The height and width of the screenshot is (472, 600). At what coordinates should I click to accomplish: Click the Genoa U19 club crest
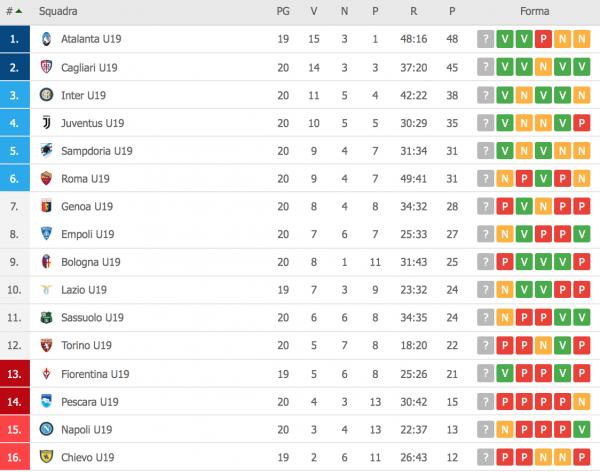[x=46, y=207]
